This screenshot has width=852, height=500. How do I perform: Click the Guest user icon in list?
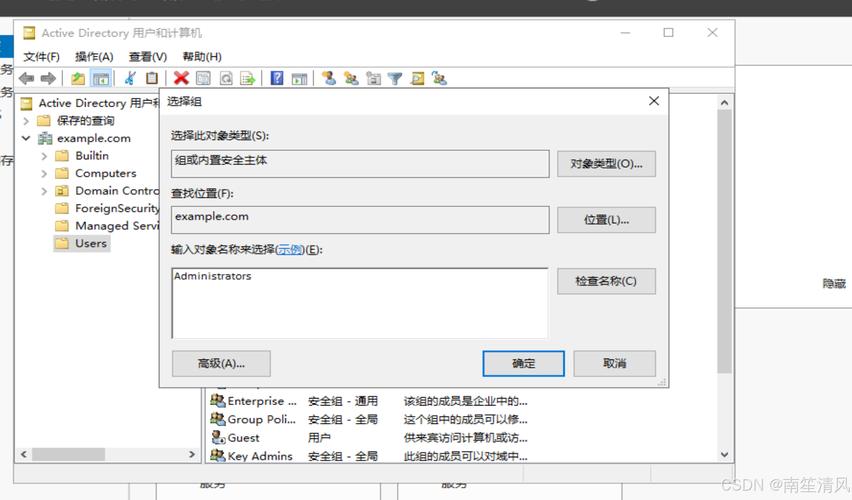click(218, 438)
